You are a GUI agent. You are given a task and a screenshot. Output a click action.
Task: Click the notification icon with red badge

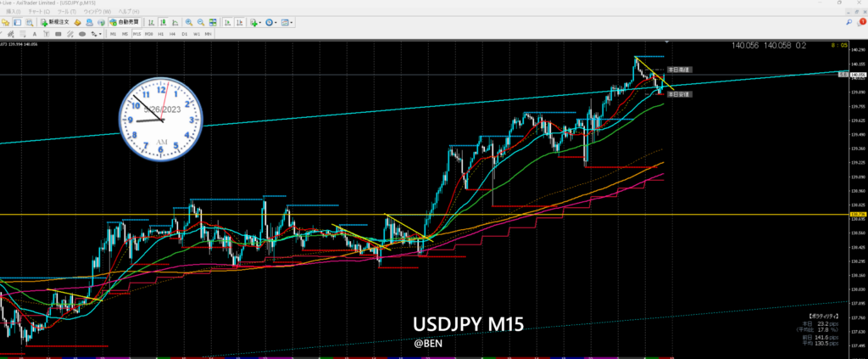pos(860,22)
